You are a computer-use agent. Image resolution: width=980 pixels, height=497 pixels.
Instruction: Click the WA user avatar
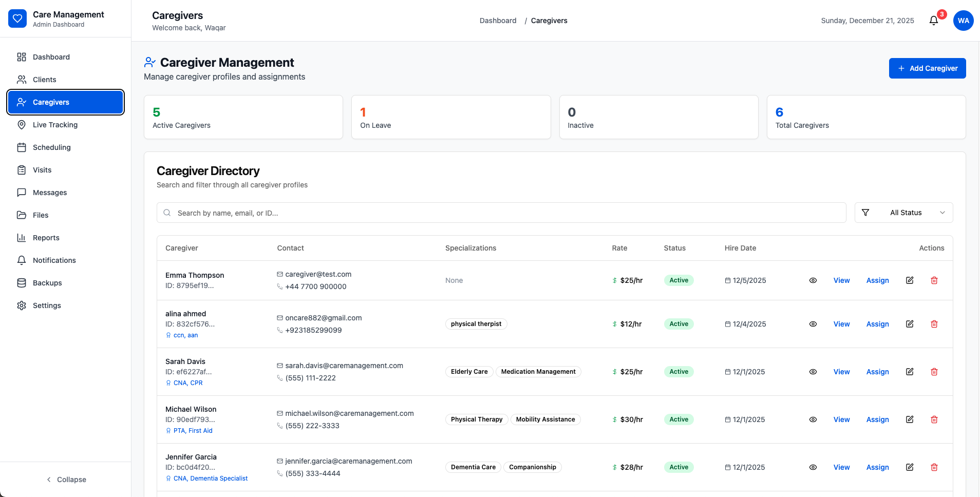pyautogui.click(x=963, y=21)
